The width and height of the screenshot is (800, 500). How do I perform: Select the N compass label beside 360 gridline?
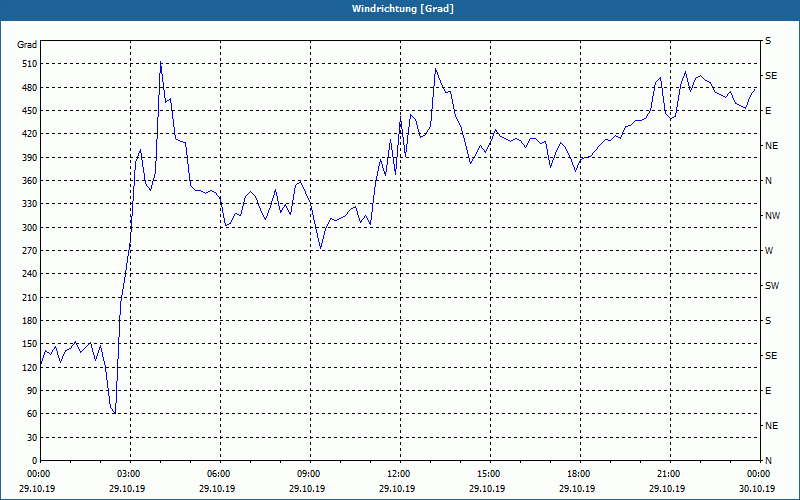coord(768,181)
